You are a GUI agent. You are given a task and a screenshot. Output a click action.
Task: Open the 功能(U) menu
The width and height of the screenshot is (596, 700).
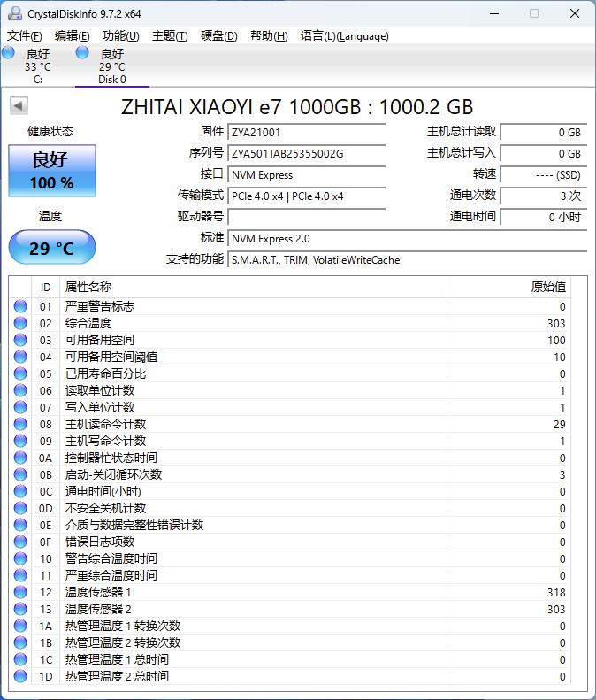(x=120, y=35)
